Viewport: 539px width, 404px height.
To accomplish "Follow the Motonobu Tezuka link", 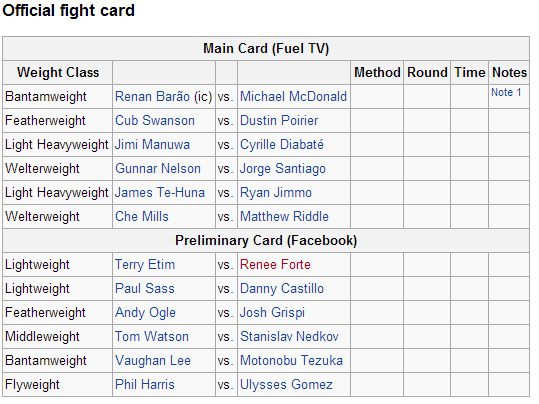I will tap(291, 361).
